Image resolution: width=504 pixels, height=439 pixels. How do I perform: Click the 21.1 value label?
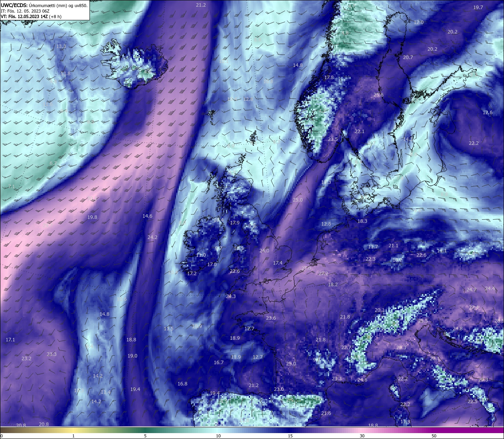pyautogui.click(x=393, y=246)
